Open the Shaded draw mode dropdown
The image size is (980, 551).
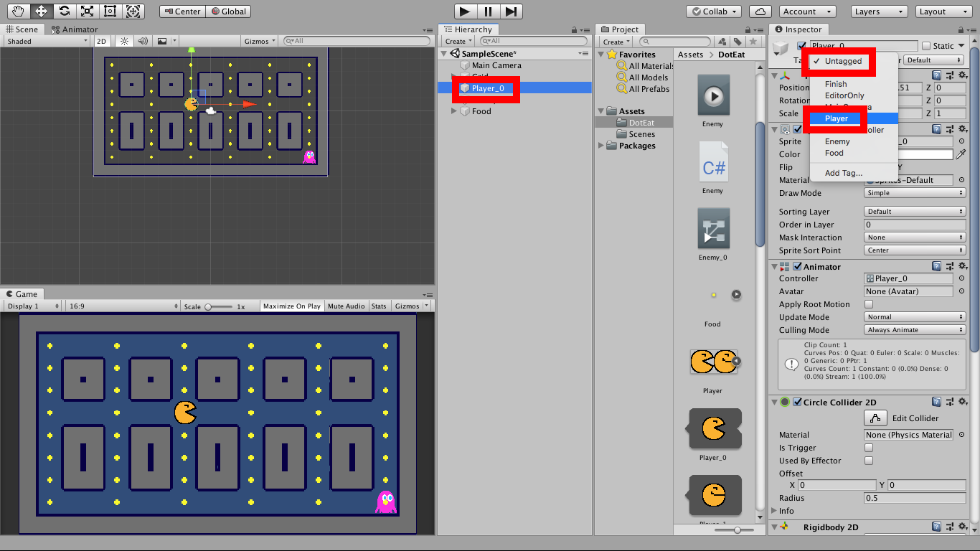pos(46,42)
